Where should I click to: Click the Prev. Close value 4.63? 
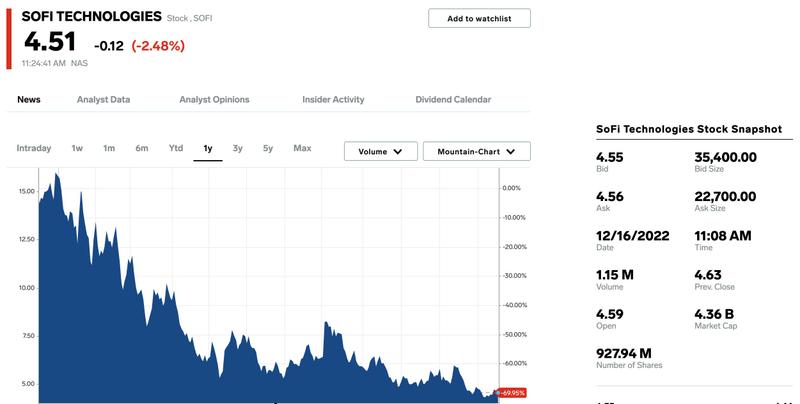tap(708, 275)
